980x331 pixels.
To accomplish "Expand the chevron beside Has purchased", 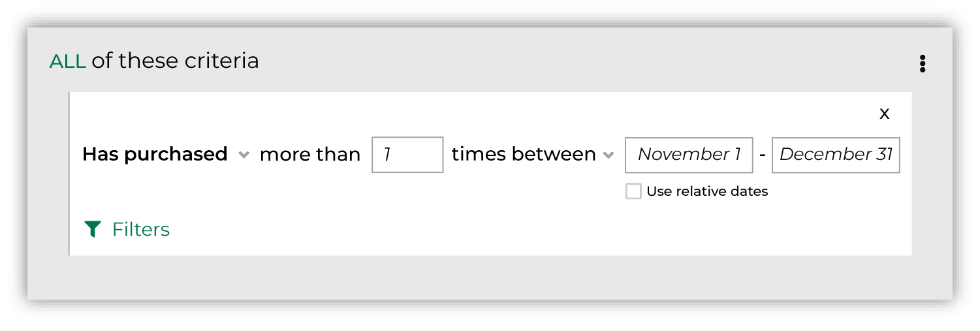I will coord(244,155).
